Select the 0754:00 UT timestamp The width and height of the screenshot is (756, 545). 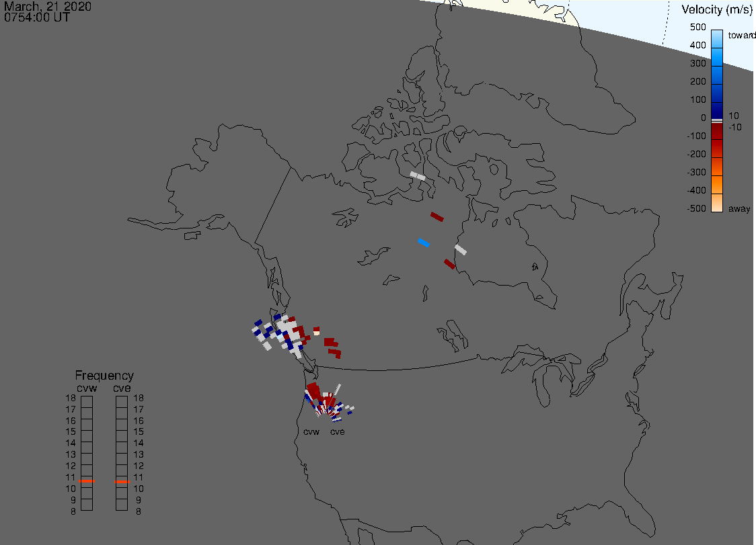point(36,17)
